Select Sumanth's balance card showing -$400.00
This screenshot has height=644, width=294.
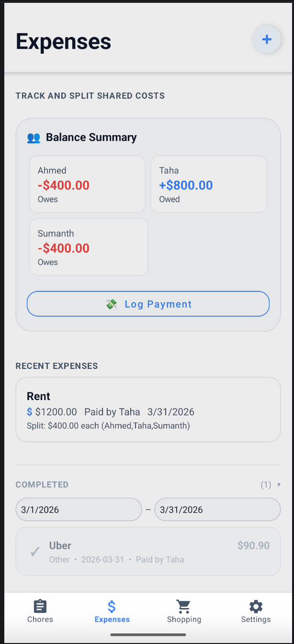point(89,247)
